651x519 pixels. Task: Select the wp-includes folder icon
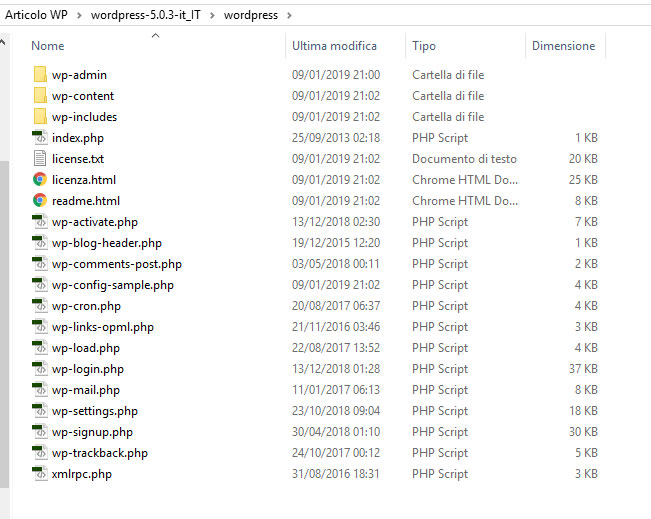click(40, 117)
